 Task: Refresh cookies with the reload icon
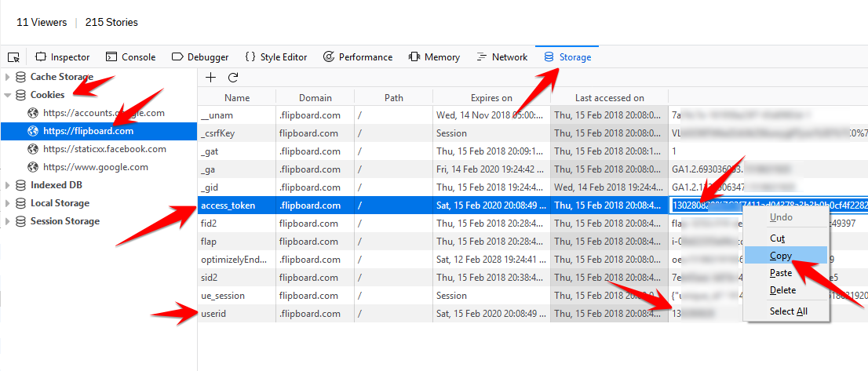pyautogui.click(x=233, y=78)
